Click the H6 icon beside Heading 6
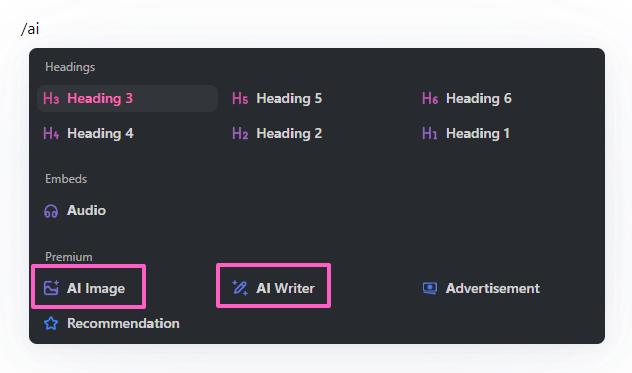Screen dimensions: 632x373 430,98
